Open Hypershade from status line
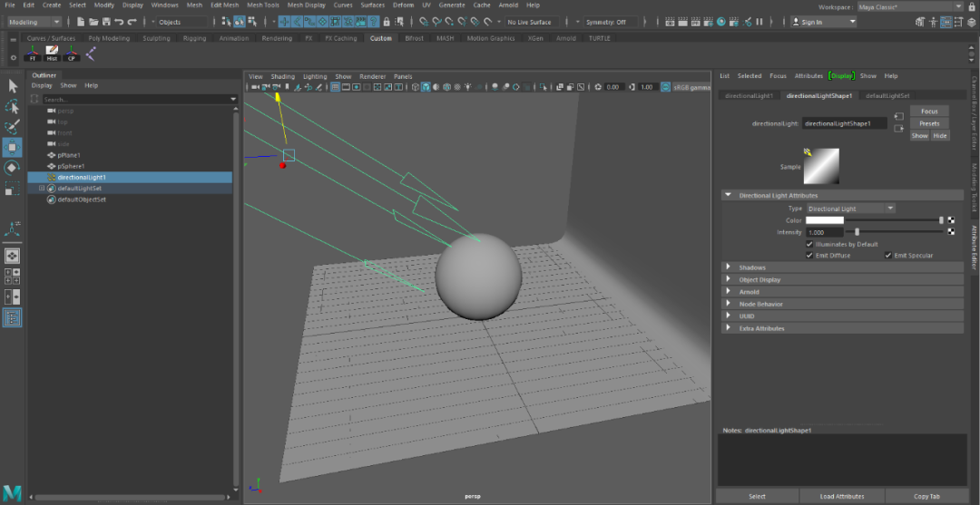This screenshot has height=505, width=980. tap(721, 22)
